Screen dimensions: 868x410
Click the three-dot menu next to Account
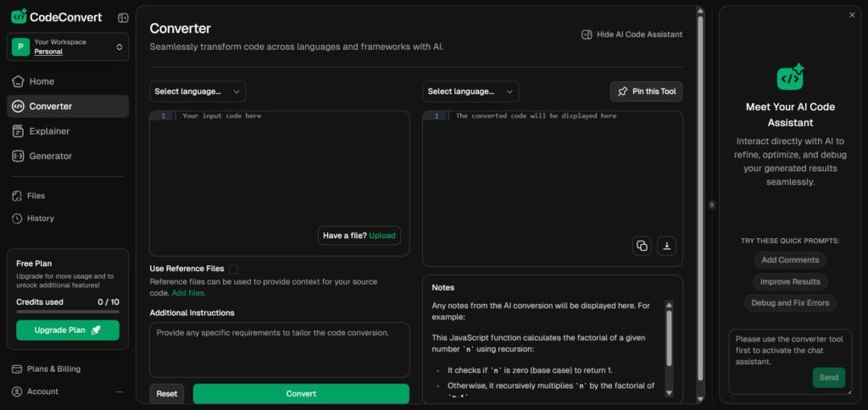point(120,391)
